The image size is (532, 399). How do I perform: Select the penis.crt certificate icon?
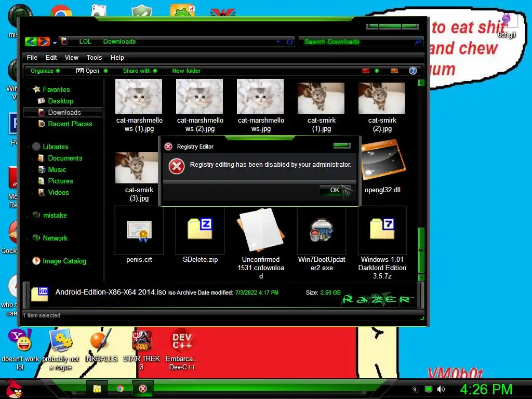(x=139, y=231)
